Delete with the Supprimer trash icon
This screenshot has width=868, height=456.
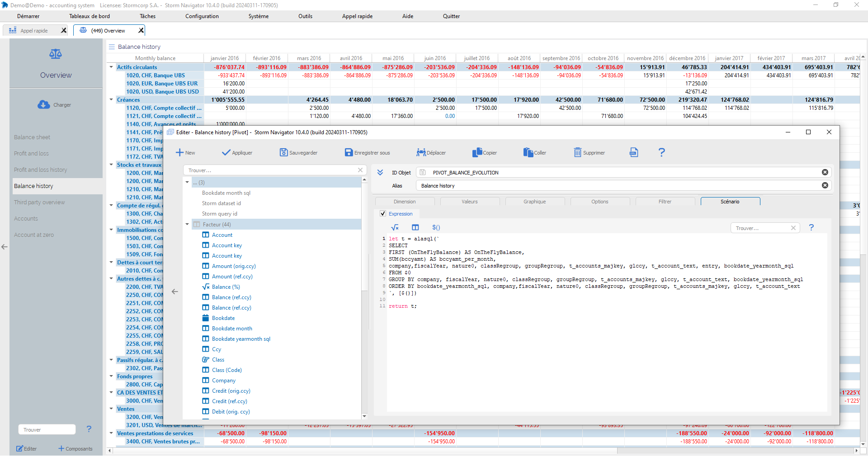pyautogui.click(x=578, y=153)
